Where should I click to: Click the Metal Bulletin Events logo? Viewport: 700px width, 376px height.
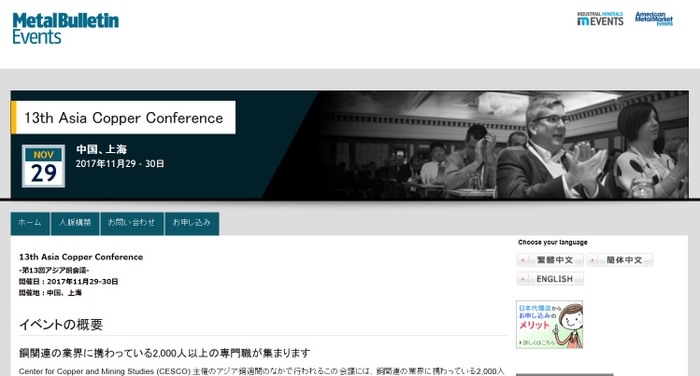66,28
